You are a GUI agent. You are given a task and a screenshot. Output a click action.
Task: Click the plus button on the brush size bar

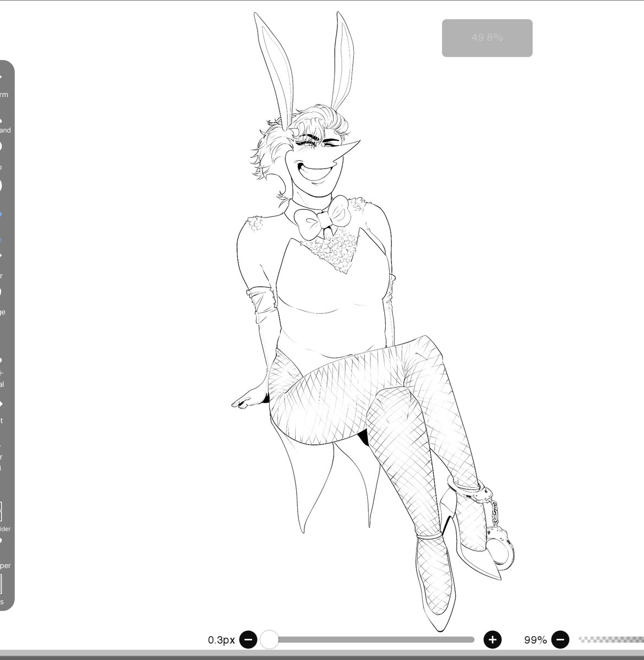[492, 640]
